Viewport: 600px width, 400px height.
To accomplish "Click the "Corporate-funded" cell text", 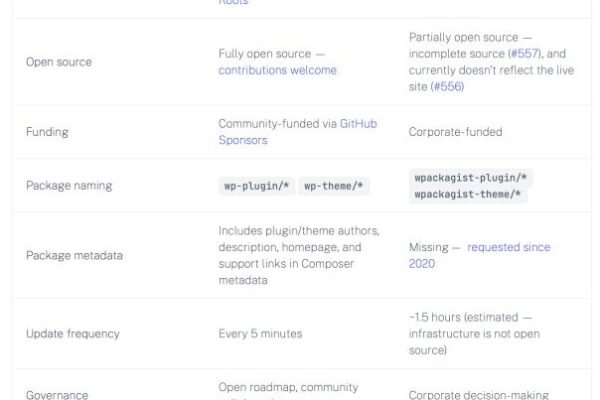I will click(455, 132).
